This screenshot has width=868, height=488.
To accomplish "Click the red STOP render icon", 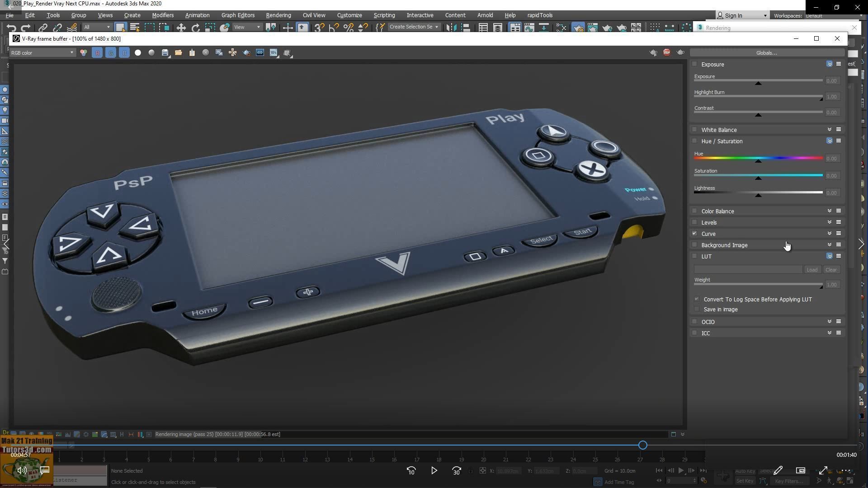I will 667,53.
